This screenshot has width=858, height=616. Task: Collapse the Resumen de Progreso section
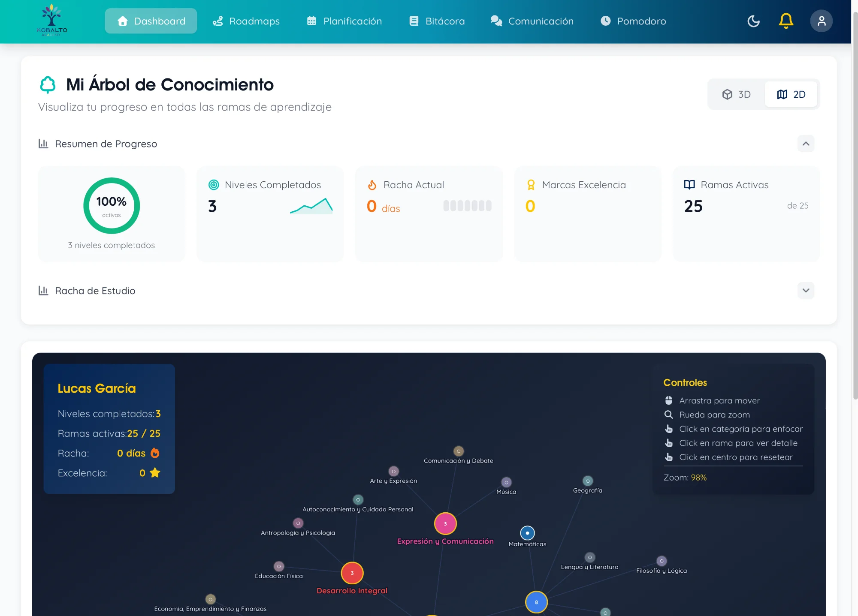806,144
